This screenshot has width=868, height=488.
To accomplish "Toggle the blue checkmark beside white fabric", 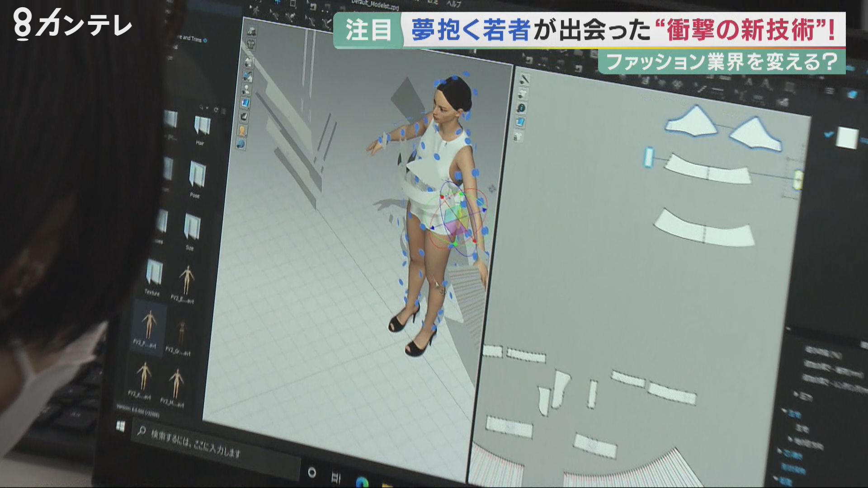I will pyautogui.click(x=829, y=134).
